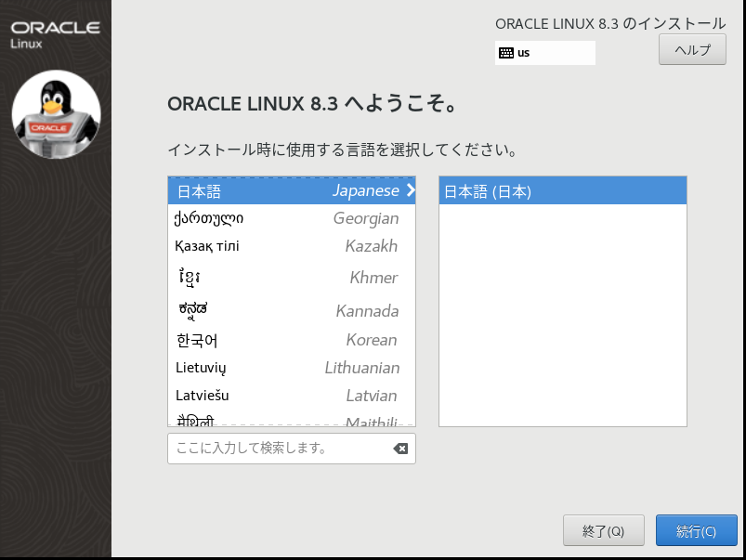Click the keyboard layout icon beside us
This screenshot has width=746, height=560.
pos(505,53)
